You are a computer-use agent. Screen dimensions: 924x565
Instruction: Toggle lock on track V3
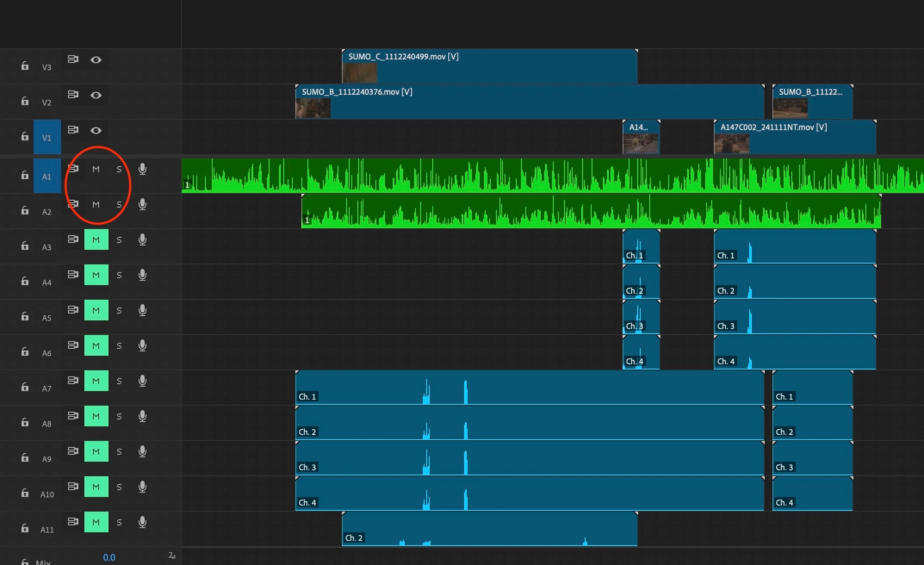[x=25, y=65]
